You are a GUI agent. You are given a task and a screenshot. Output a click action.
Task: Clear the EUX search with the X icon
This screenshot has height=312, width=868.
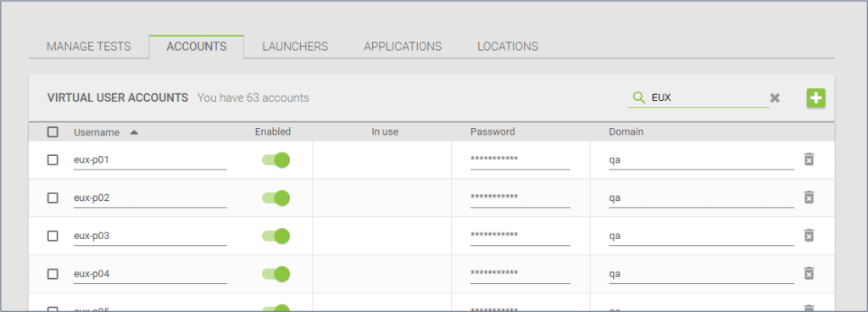tap(775, 97)
